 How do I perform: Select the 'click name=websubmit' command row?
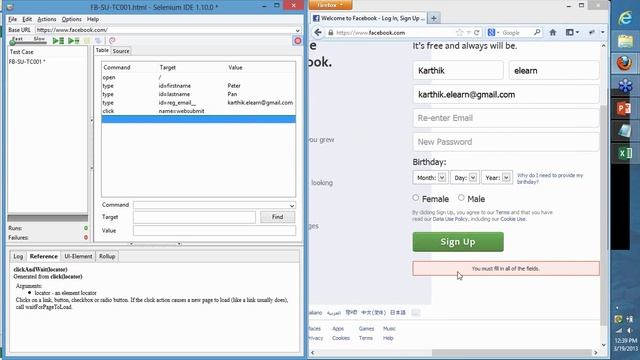(198, 111)
